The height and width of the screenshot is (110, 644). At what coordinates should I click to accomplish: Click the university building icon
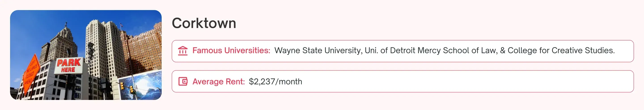pyautogui.click(x=182, y=51)
